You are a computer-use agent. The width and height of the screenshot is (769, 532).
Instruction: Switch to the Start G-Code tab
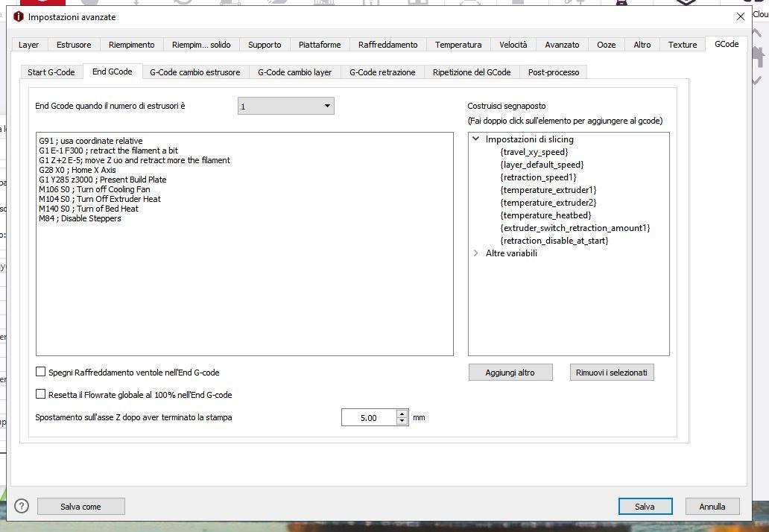click(51, 72)
